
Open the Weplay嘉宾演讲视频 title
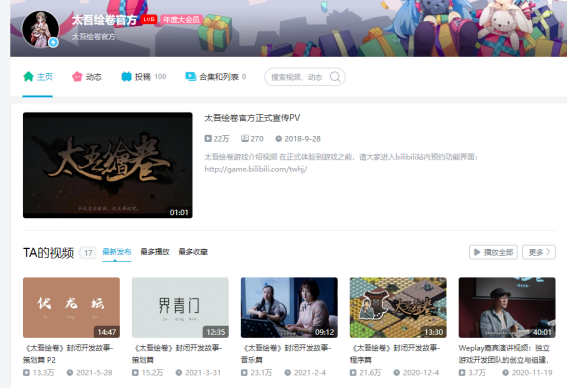(x=504, y=354)
